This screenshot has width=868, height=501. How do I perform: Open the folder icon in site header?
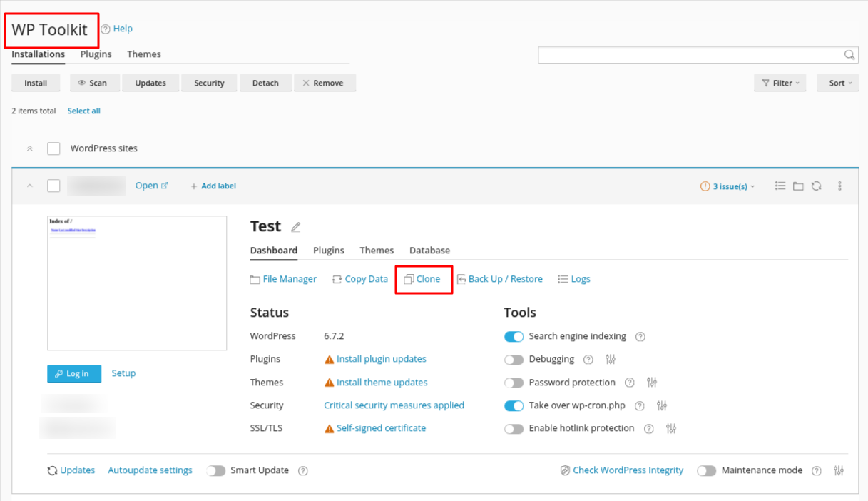798,186
